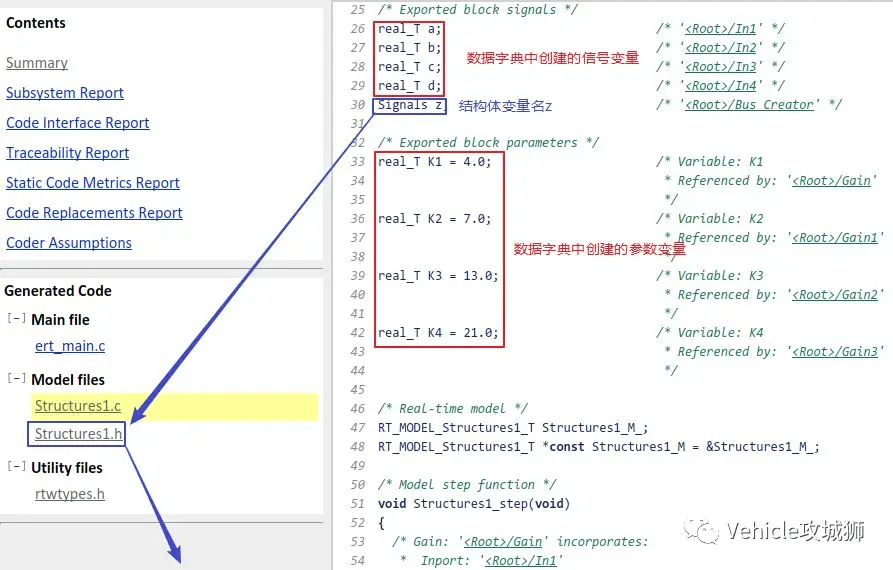
Task: Follow the <Root>/Gain1 link
Action: [834, 238]
